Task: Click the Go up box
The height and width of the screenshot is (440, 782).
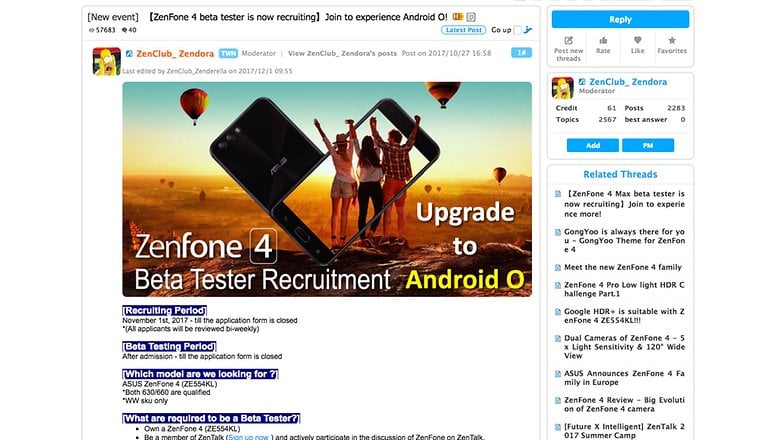Action: (x=517, y=30)
